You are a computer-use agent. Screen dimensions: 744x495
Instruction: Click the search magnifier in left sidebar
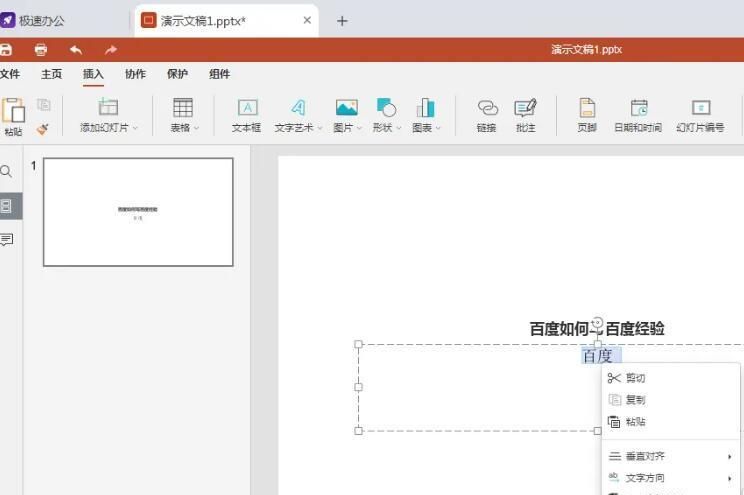coord(6,171)
